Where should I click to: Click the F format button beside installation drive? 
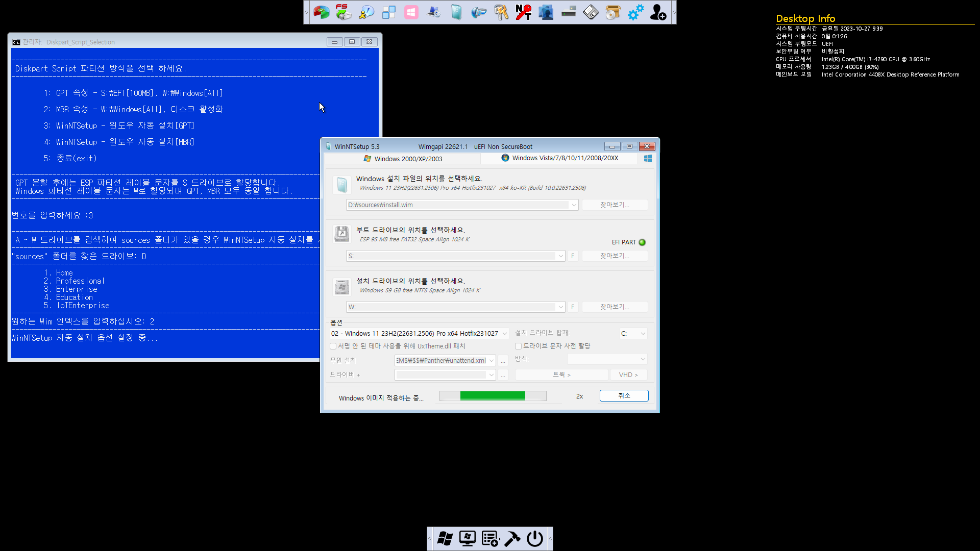pos(573,307)
